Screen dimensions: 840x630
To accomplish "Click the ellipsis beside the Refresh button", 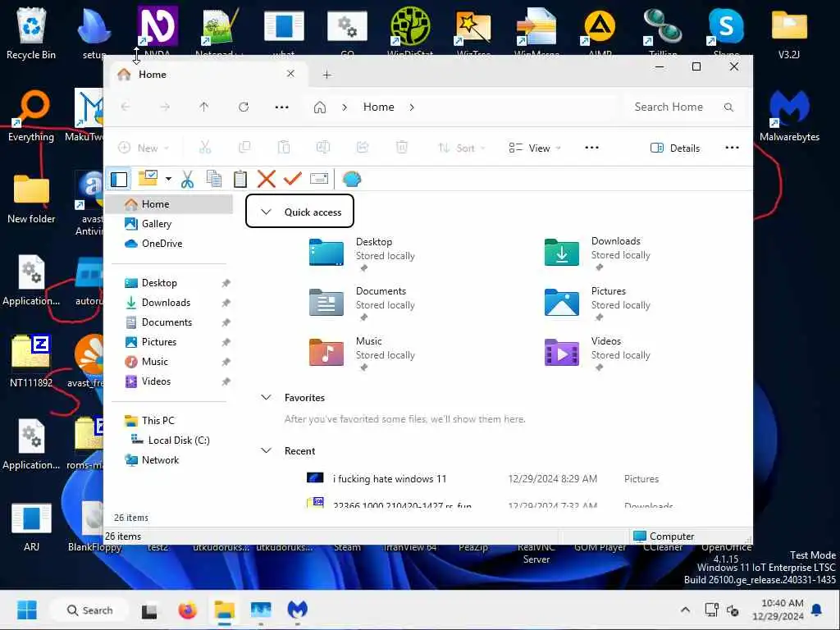I will point(282,107).
